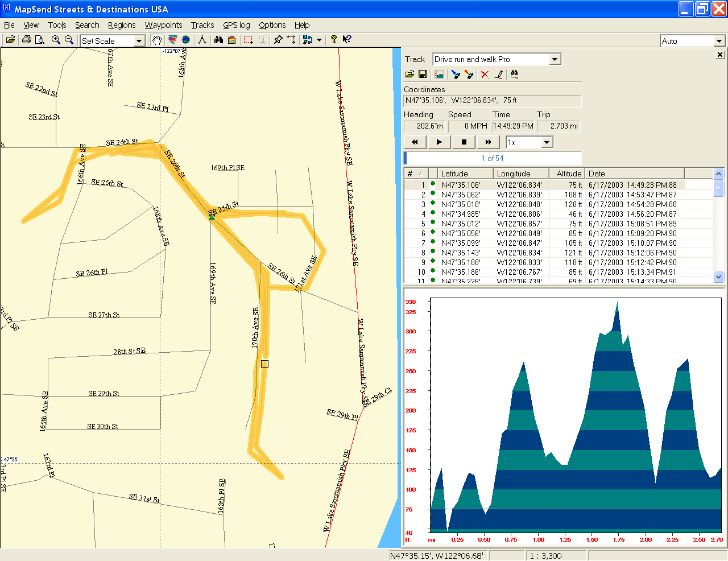Open the Waypoints menu
This screenshot has height=561, width=728.
click(x=163, y=25)
